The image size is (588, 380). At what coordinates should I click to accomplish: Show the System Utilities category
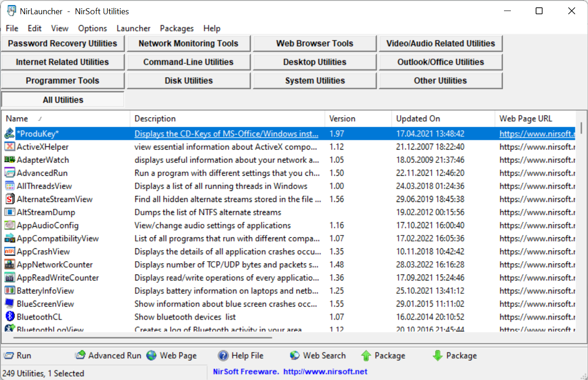315,81
